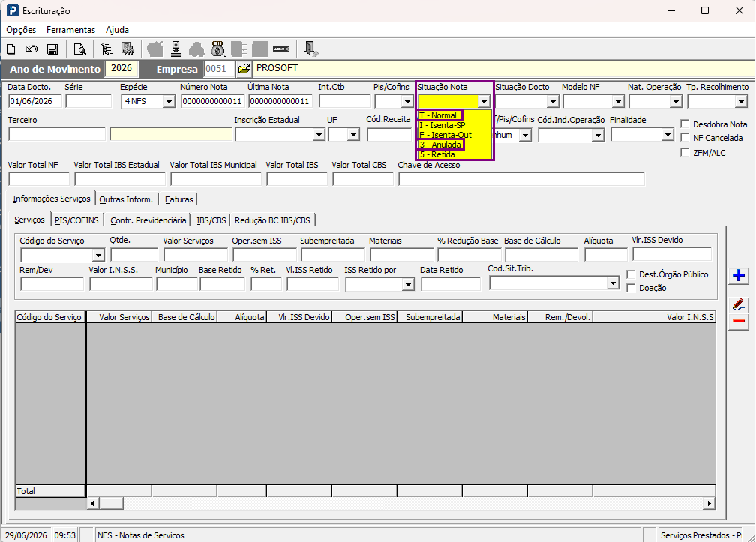Screen dimensions: 756x542
Task: Remove a service with the red minus
Action: click(738, 322)
